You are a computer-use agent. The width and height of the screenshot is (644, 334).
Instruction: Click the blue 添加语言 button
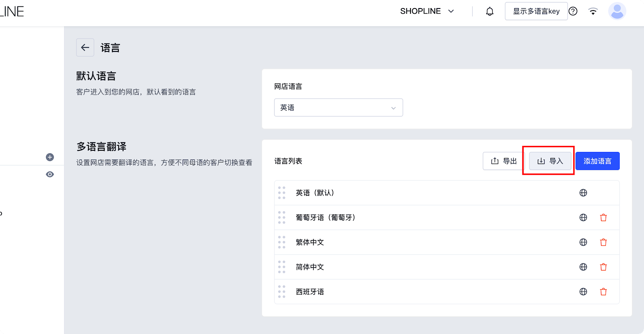coord(597,161)
